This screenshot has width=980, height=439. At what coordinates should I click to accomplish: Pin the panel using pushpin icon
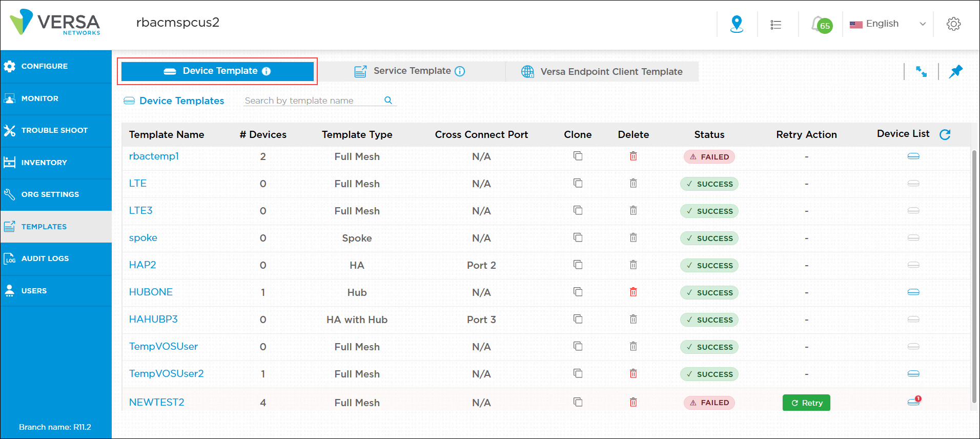(x=955, y=72)
